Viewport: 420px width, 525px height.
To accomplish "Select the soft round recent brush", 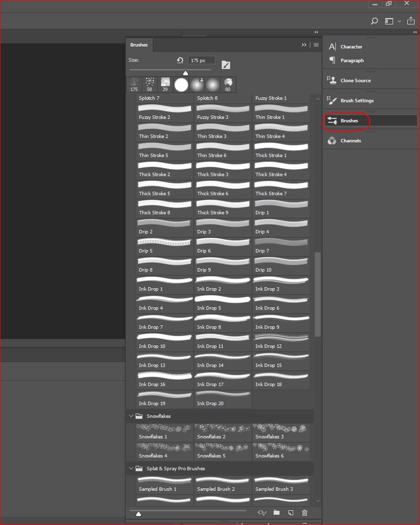I will [x=212, y=85].
